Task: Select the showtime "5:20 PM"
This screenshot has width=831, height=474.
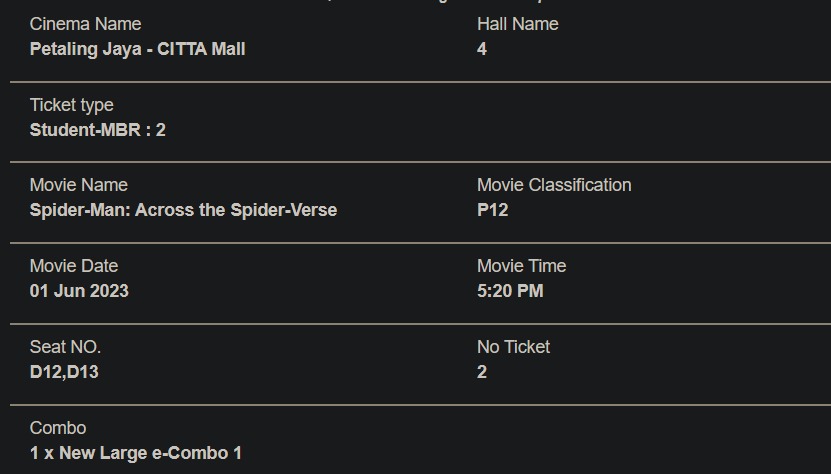Action: point(510,291)
